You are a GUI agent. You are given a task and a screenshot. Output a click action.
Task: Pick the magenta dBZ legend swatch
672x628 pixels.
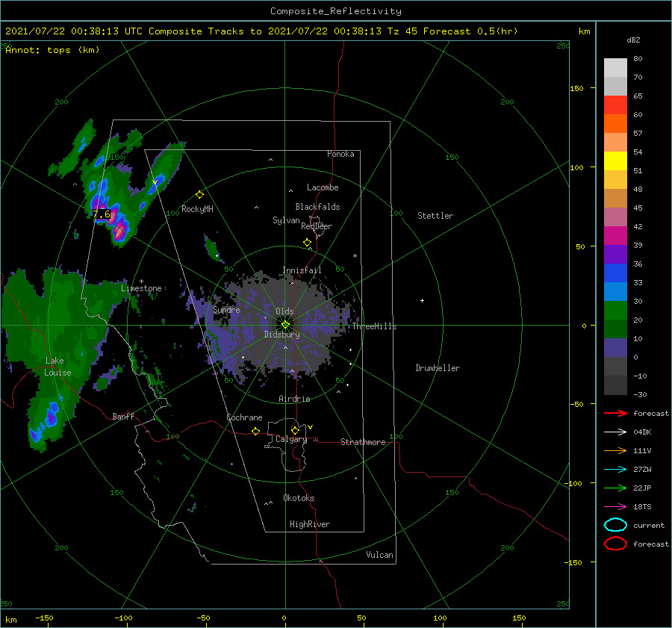(x=615, y=235)
